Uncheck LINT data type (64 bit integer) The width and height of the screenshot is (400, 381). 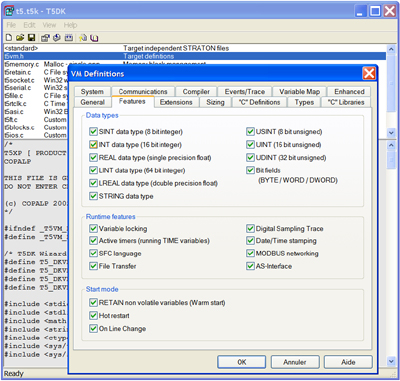click(93, 170)
